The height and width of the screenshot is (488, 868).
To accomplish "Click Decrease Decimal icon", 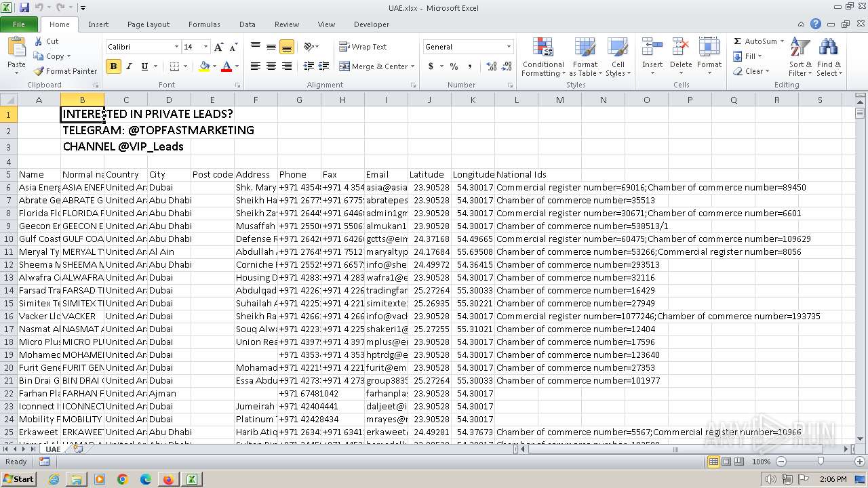I will point(507,66).
